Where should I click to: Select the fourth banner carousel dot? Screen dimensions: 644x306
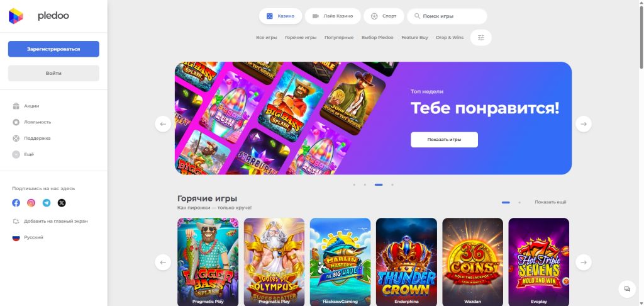coord(392,184)
